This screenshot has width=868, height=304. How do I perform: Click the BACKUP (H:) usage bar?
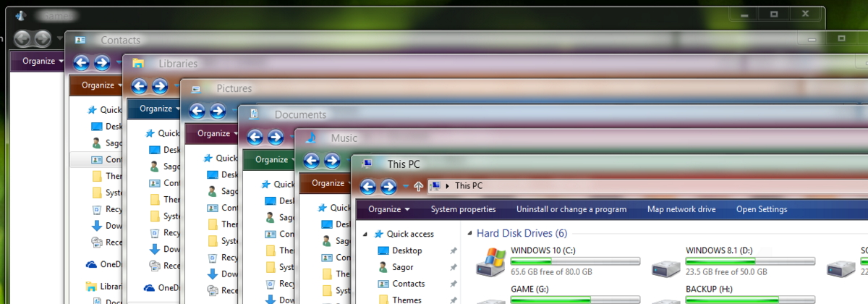point(750,298)
